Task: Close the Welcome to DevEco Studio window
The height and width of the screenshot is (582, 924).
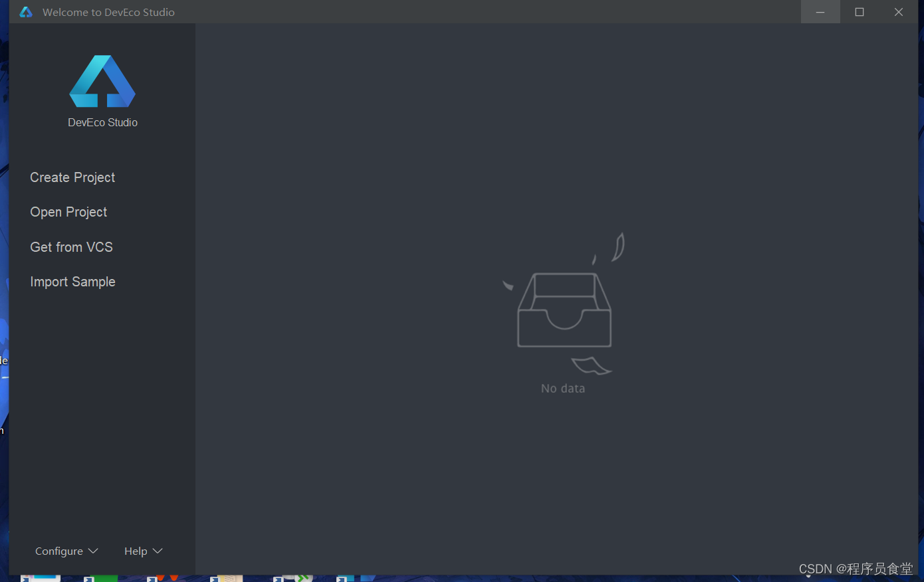Action: coord(899,12)
